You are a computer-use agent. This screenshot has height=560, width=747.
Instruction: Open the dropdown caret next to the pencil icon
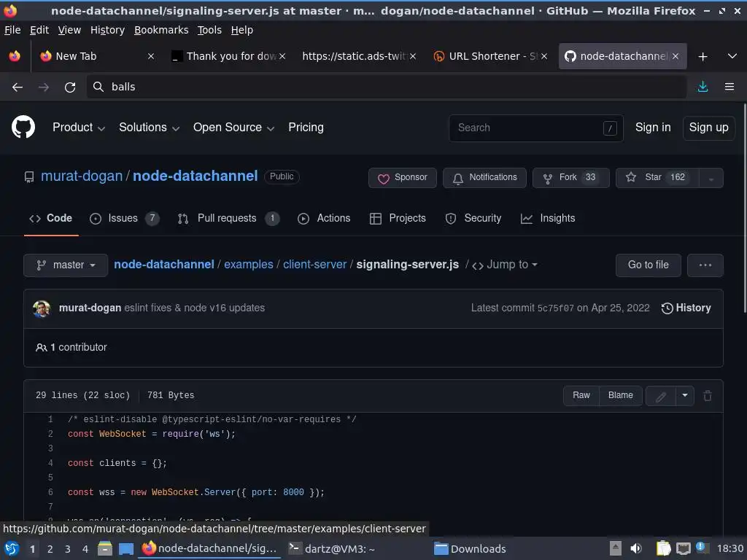coord(685,396)
